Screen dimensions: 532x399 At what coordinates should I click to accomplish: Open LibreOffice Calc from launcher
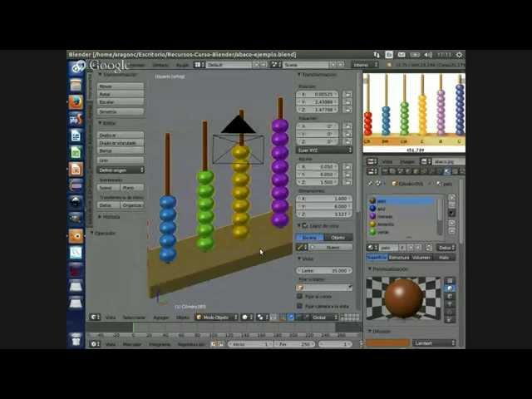[x=76, y=152]
